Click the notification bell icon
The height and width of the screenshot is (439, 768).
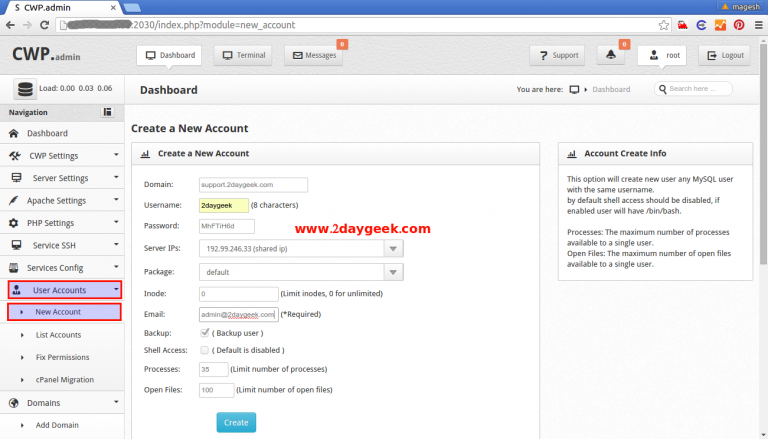[610, 55]
